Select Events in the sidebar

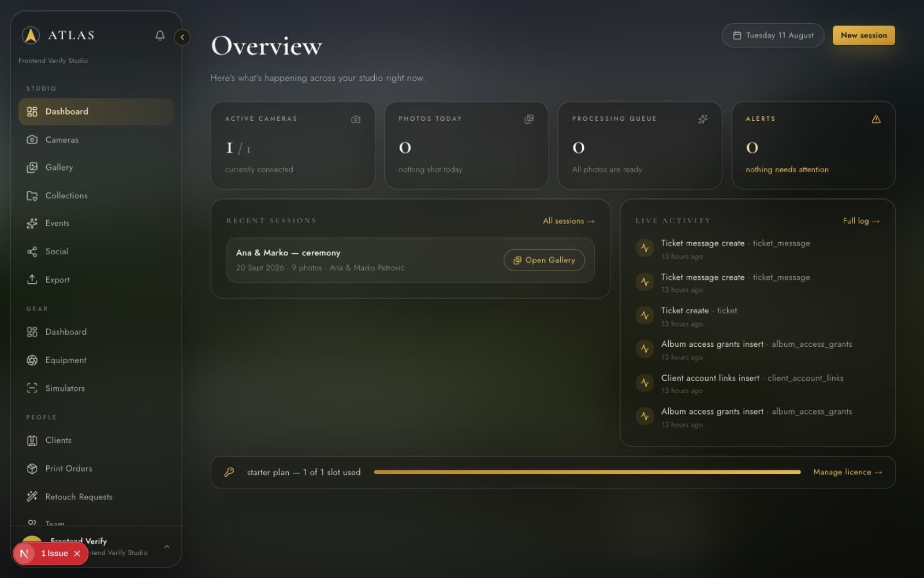(x=96, y=224)
